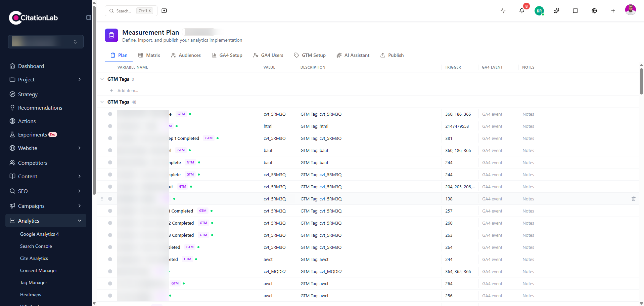Delete the row with trigger 138

click(634, 199)
